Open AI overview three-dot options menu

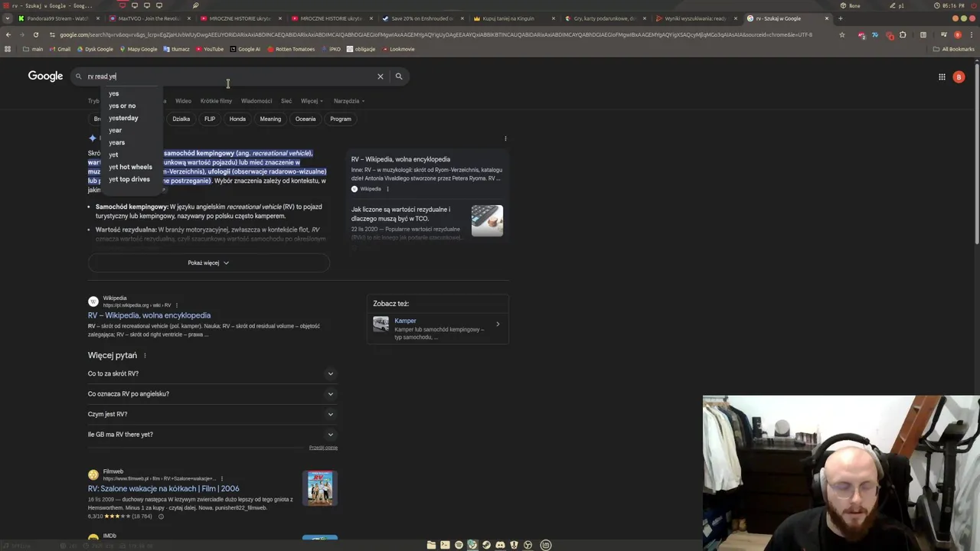coord(505,139)
